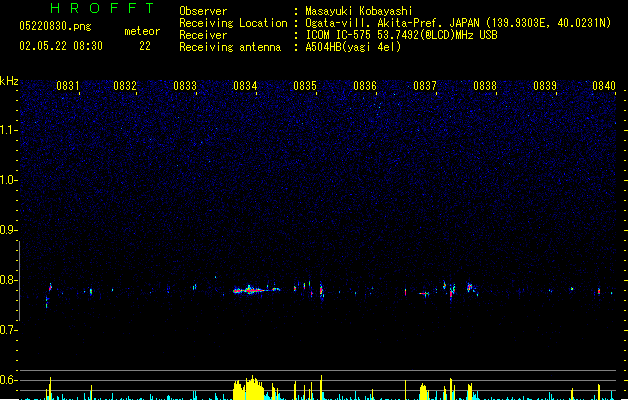Viewport: 629px width, 400px height.
Task: Click the 0832 time marker
Action: 125,86
